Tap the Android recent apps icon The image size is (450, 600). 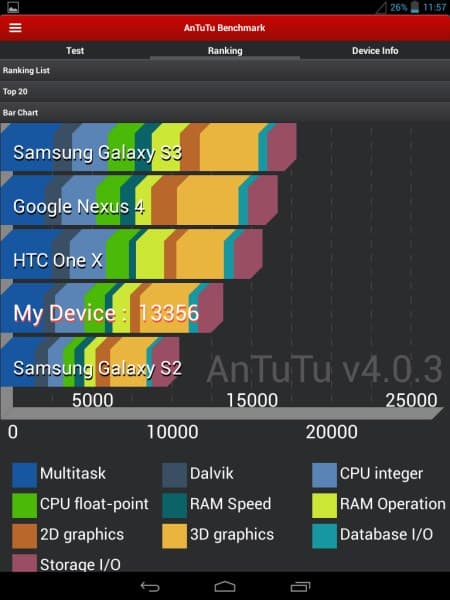[300, 587]
